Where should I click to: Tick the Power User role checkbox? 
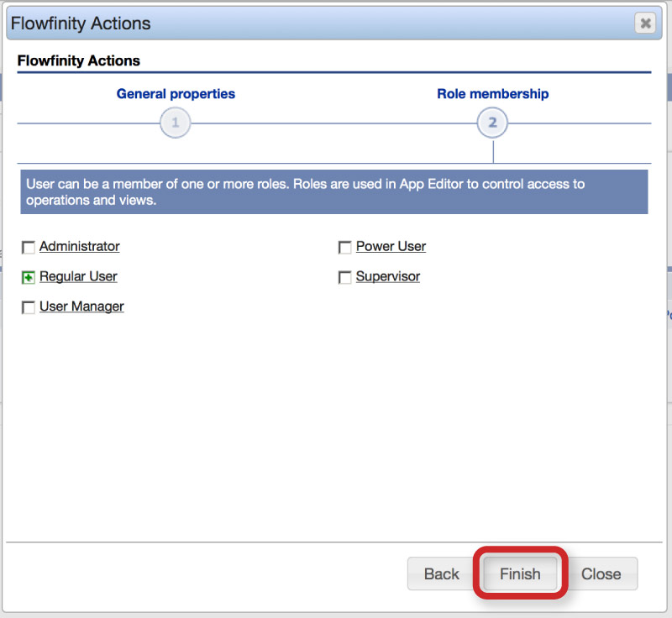tap(344, 247)
